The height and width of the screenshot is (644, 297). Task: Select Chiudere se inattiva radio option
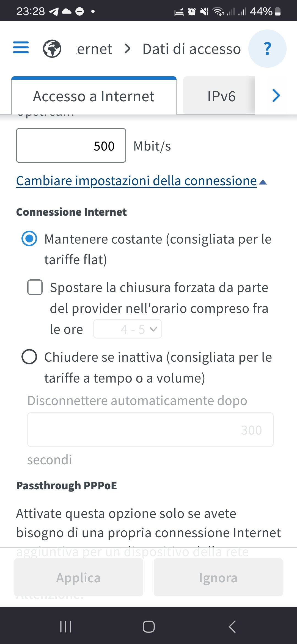pos(29,357)
